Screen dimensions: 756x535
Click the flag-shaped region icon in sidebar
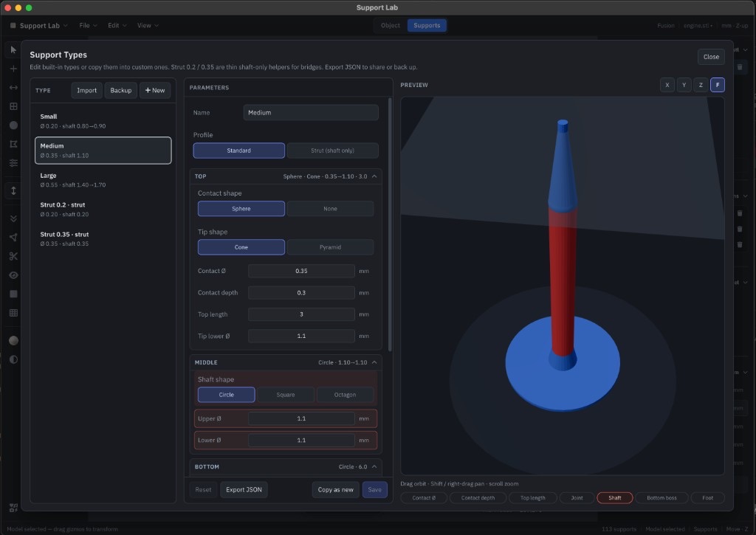(13, 144)
